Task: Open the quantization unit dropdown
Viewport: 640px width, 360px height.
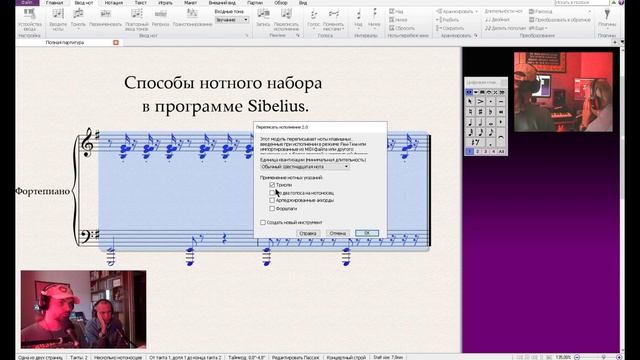Action: [x=304, y=167]
